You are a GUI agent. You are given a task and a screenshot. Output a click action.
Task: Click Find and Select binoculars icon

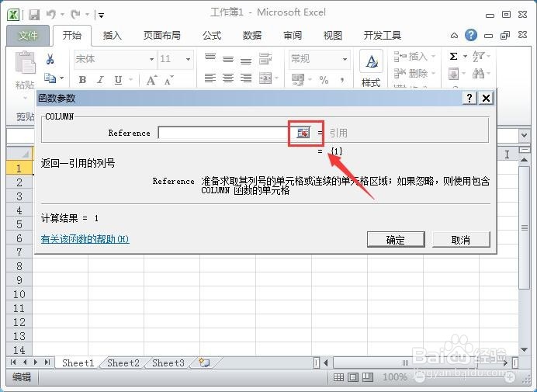pos(479,73)
